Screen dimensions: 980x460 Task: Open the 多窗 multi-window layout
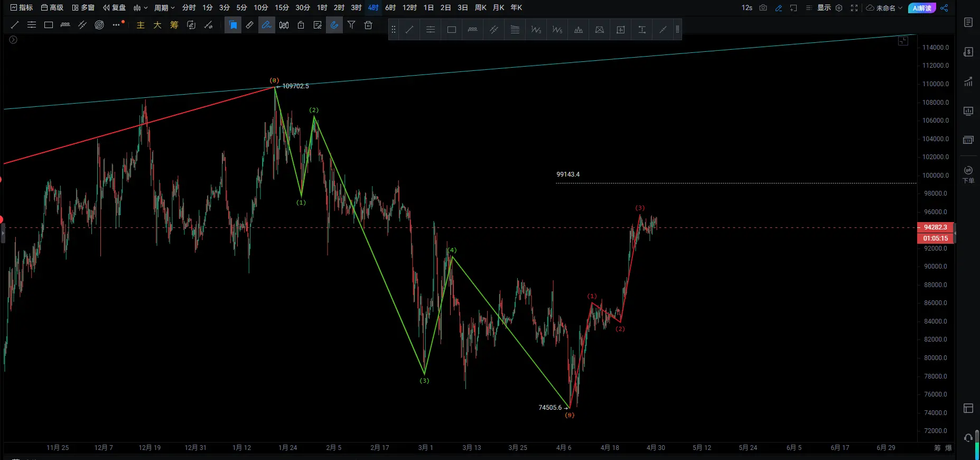83,7
